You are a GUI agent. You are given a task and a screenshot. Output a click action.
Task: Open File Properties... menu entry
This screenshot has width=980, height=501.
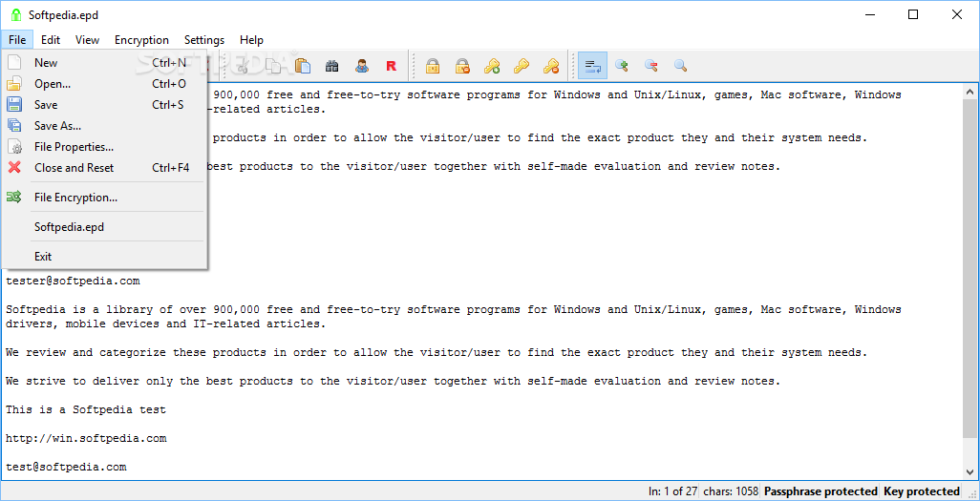tap(104, 147)
